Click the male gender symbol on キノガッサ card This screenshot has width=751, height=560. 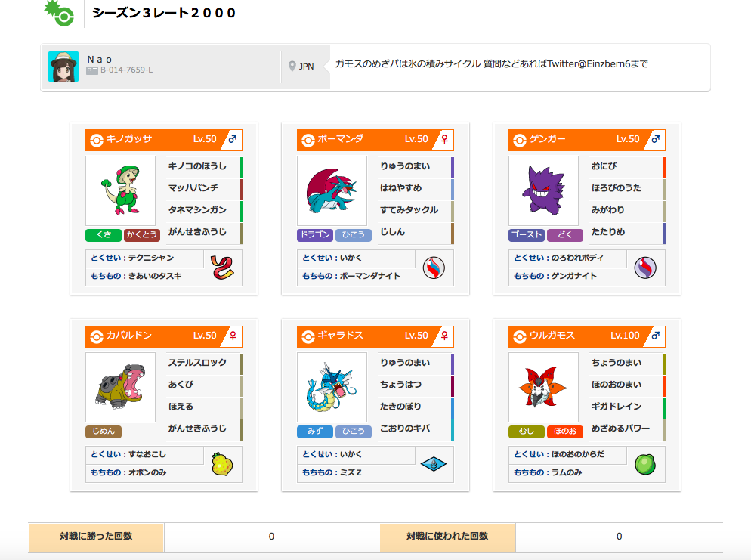[233, 139]
